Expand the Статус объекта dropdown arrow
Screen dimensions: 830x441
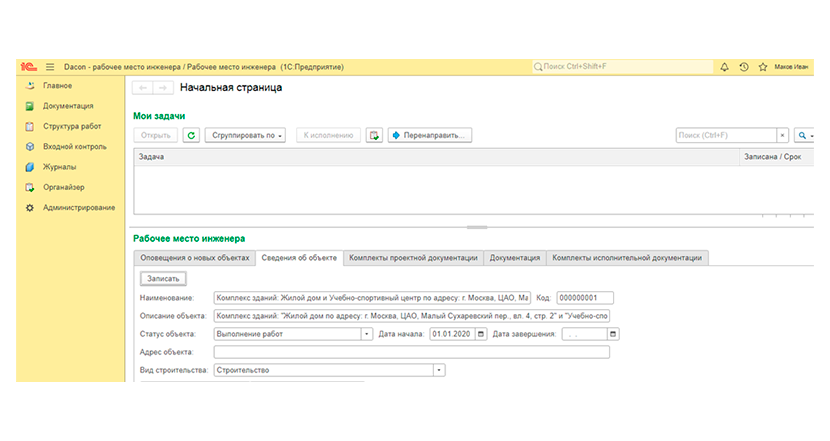366,334
